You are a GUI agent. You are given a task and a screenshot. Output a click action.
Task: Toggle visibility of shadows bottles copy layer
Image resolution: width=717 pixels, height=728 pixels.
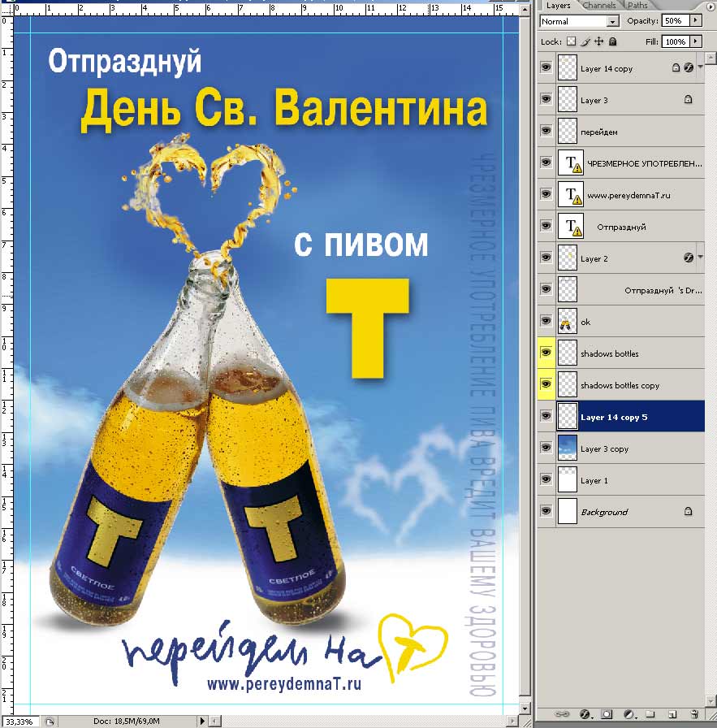tap(546, 384)
